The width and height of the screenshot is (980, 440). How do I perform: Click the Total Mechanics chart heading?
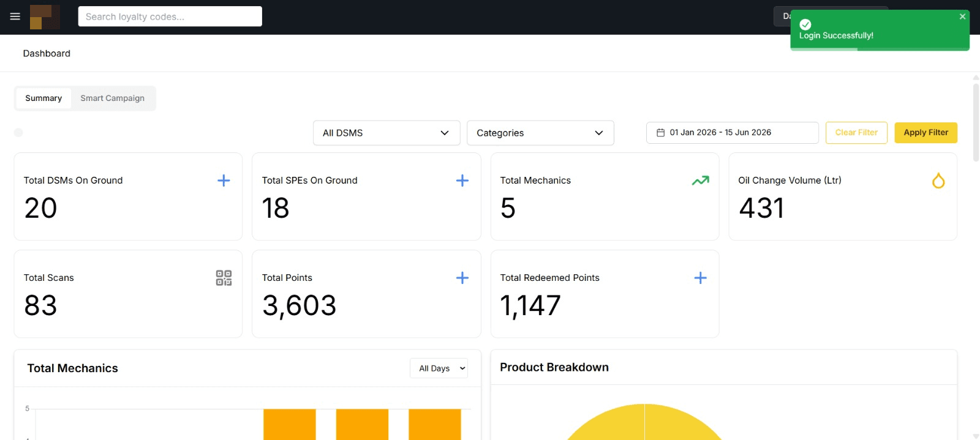pyautogui.click(x=72, y=368)
